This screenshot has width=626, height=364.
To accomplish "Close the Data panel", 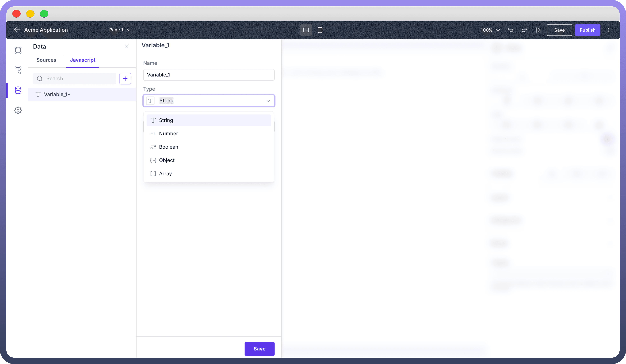I will click(x=127, y=47).
